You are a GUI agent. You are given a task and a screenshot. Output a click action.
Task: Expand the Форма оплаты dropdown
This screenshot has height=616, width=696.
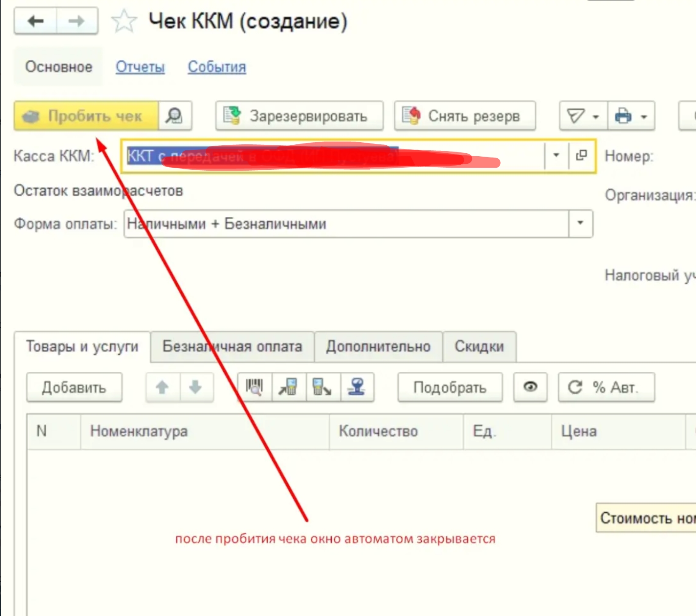[580, 223]
